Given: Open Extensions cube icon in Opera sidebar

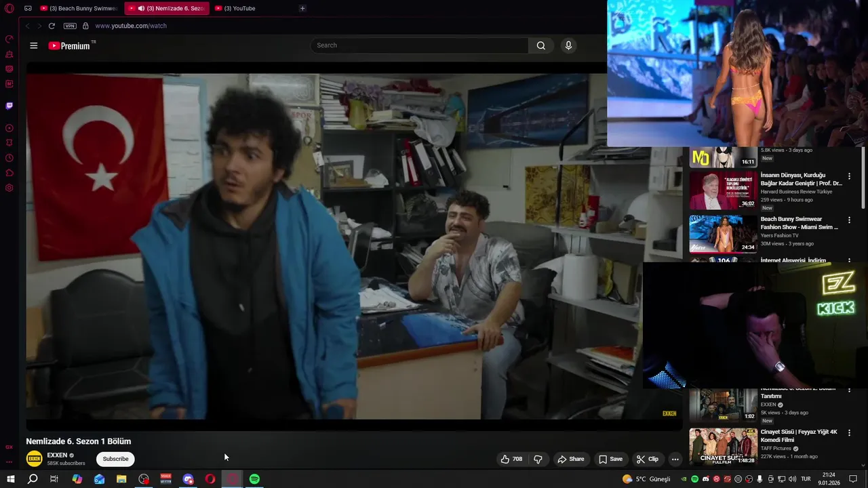Looking at the screenshot, I should tap(9, 173).
